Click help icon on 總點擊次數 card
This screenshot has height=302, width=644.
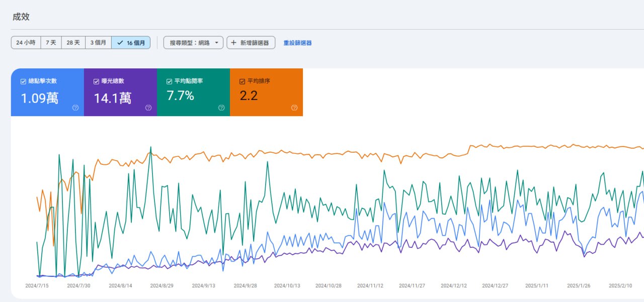point(75,108)
